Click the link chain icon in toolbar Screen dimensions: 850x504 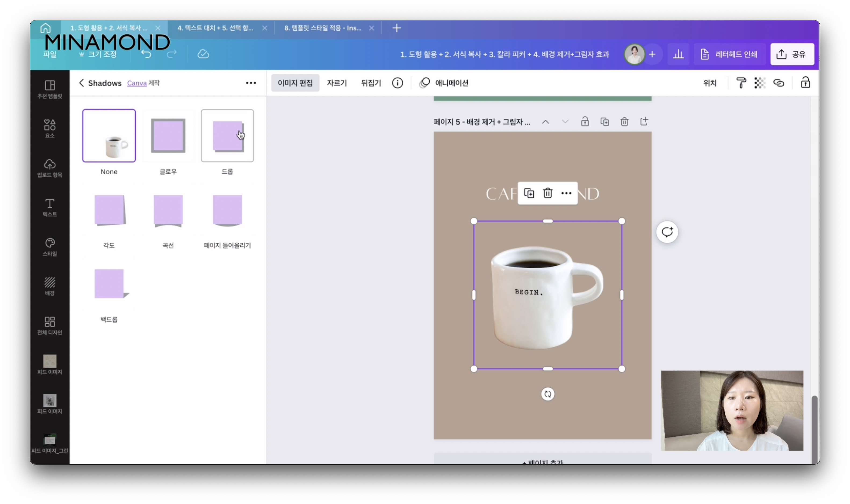pyautogui.click(x=779, y=83)
